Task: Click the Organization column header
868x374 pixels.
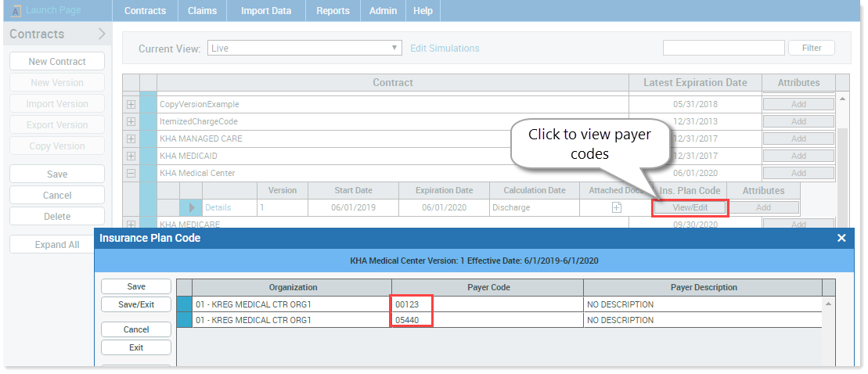Action: click(x=293, y=287)
